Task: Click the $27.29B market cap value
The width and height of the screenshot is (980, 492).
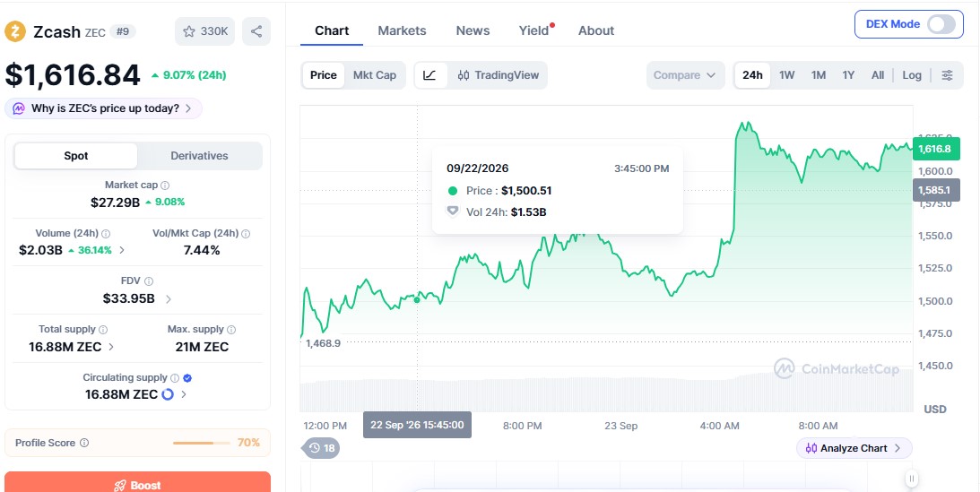Action: click(x=115, y=203)
